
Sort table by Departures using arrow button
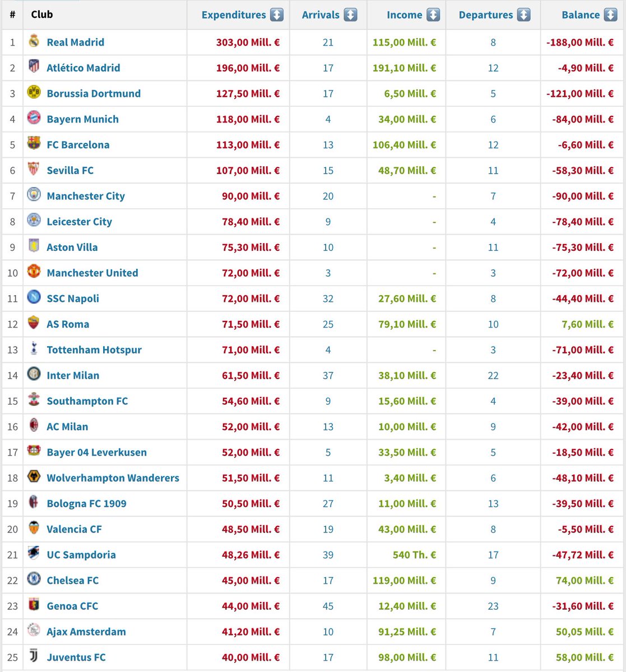pyautogui.click(x=523, y=15)
